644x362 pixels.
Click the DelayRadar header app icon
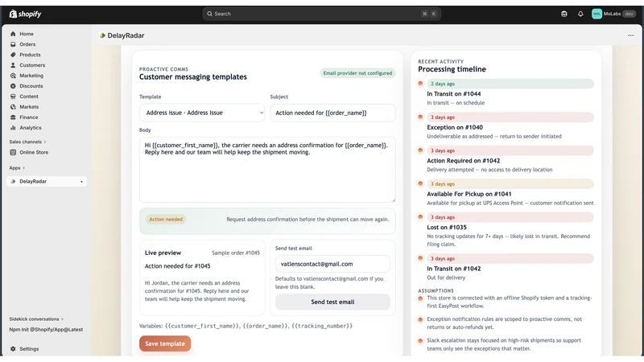(x=102, y=35)
